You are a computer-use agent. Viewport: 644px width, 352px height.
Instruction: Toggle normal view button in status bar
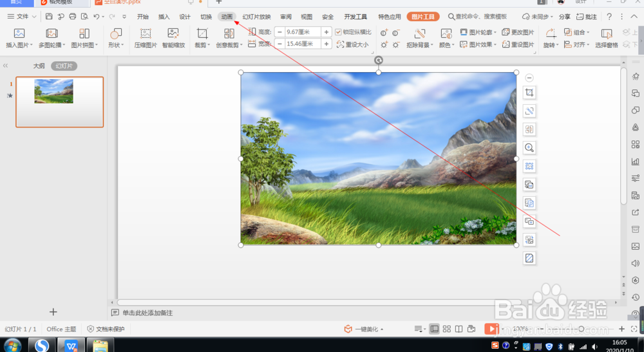pos(434,329)
